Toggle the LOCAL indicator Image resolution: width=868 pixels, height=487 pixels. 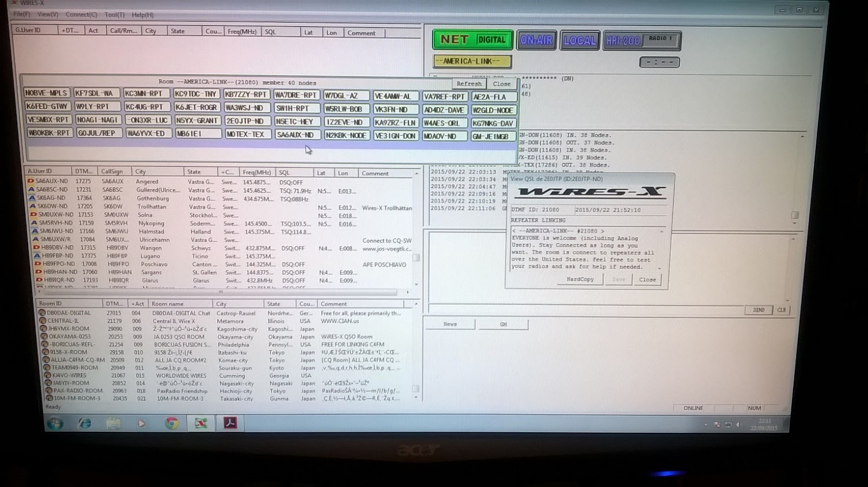tap(579, 41)
